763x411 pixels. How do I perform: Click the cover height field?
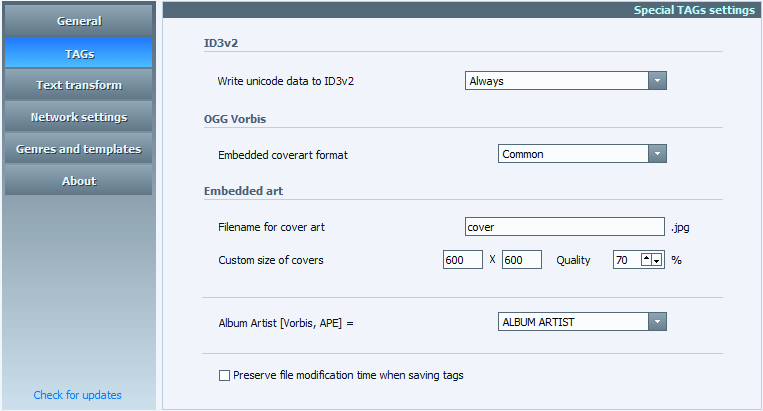point(522,260)
